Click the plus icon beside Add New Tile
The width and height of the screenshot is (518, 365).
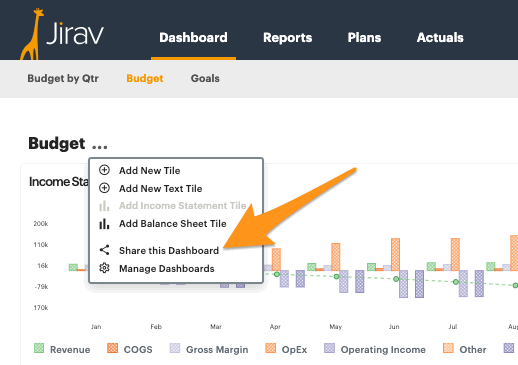104,170
